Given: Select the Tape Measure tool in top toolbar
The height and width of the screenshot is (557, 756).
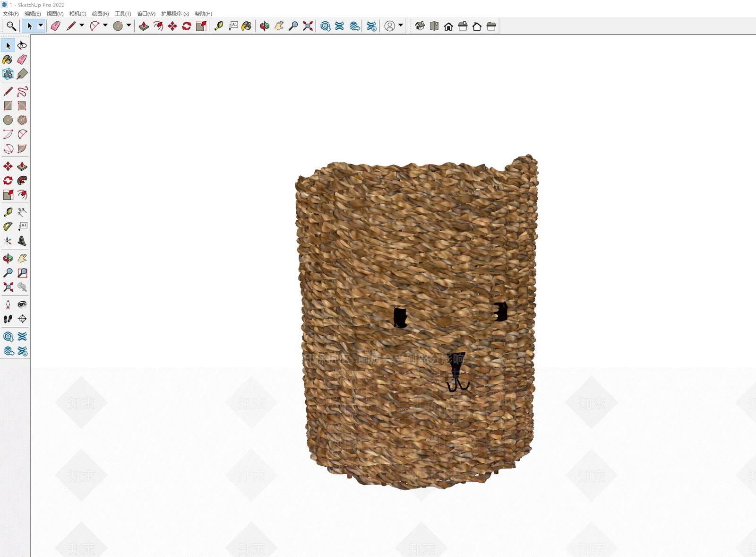Looking at the screenshot, I should (x=219, y=26).
